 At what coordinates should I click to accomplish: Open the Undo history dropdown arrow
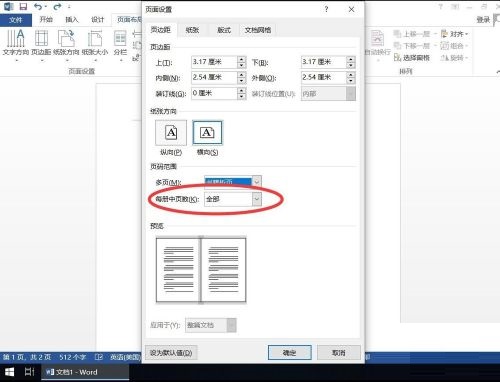(46, 6)
